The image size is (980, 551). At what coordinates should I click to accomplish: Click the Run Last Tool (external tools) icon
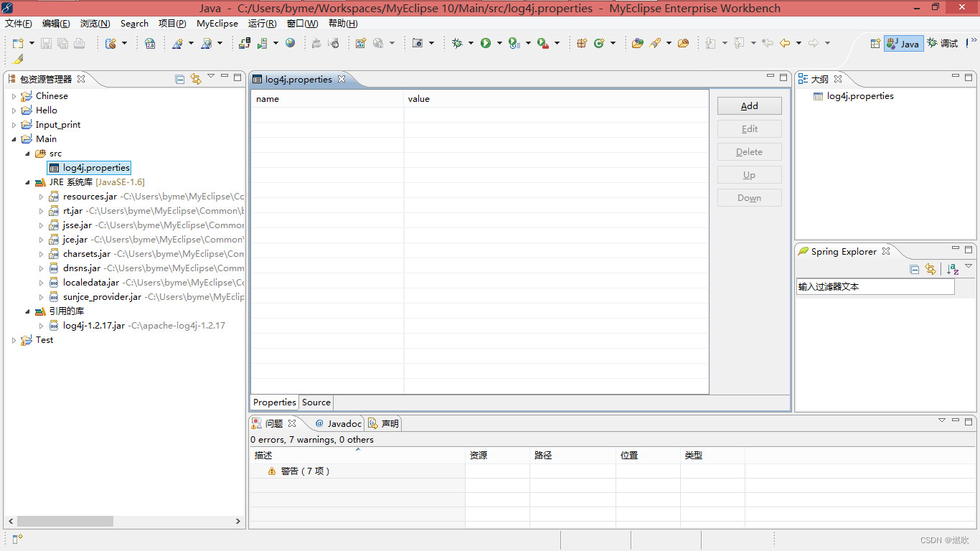coord(543,43)
